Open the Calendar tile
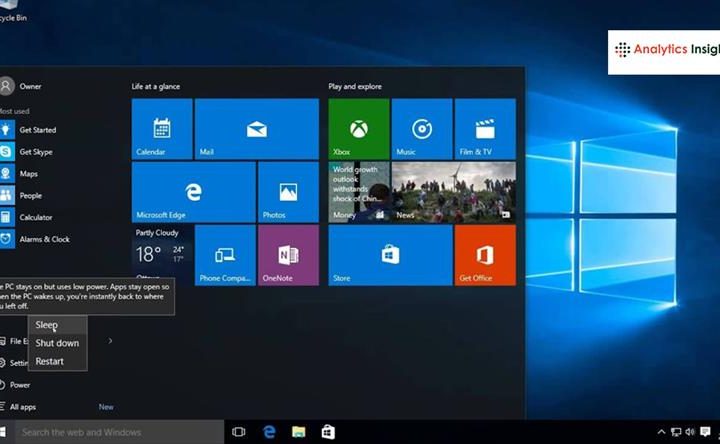This screenshot has height=444, width=720. pos(162,129)
